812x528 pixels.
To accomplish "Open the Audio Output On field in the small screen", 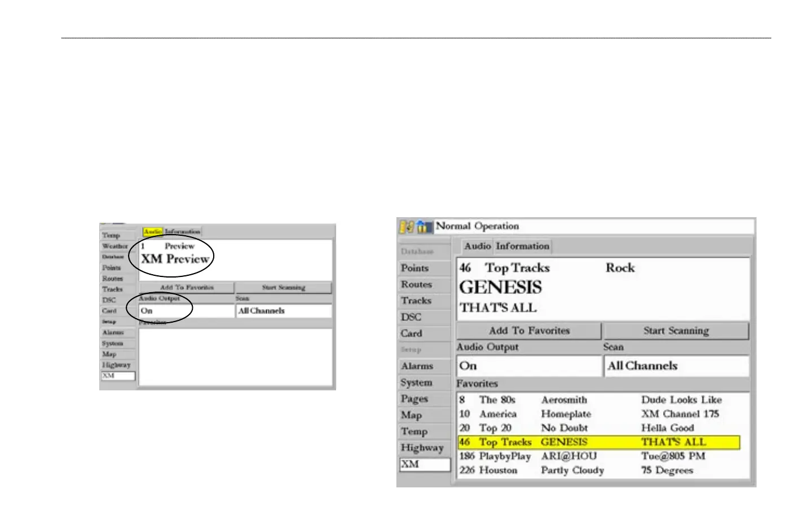I will (x=187, y=311).
